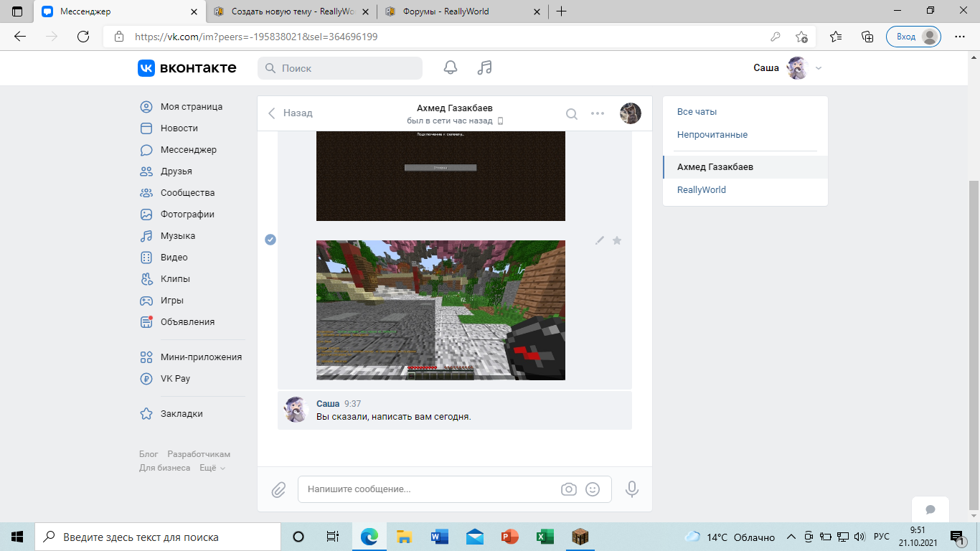The width and height of the screenshot is (980, 551).
Task: Open Видео in sidebar
Action: 164,258
